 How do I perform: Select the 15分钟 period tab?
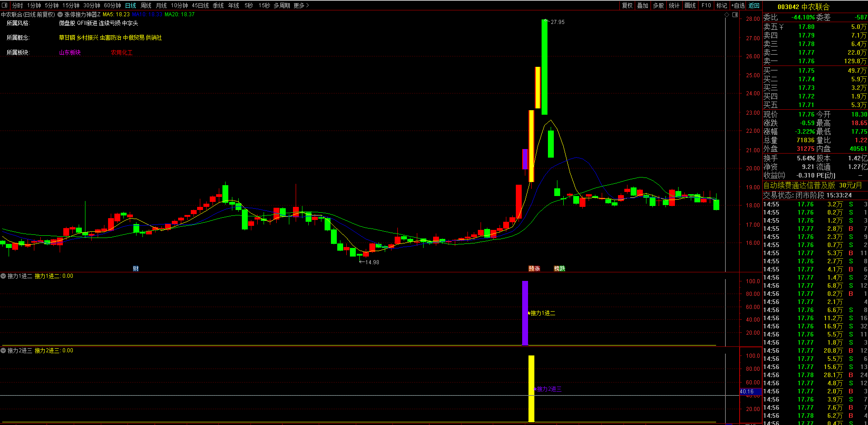pyautogui.click(x=71, y=5)
